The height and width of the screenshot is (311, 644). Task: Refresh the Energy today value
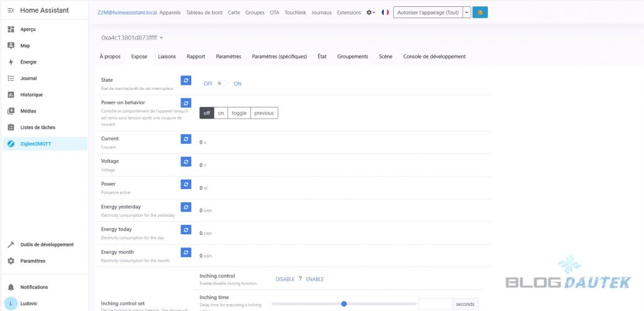click(x=186, y=229)
